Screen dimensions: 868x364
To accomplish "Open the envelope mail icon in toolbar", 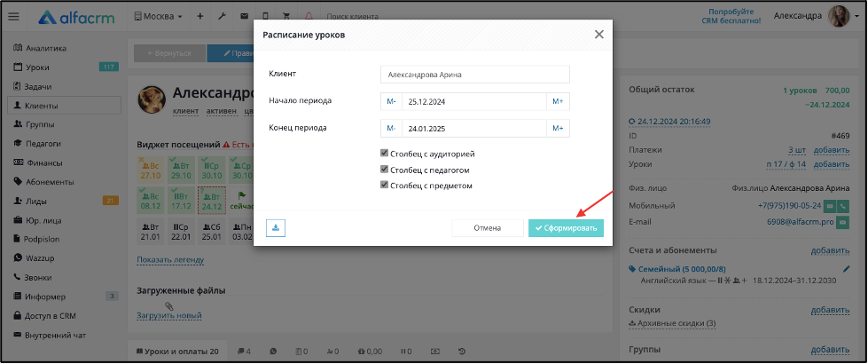I will tap(244, 17).
